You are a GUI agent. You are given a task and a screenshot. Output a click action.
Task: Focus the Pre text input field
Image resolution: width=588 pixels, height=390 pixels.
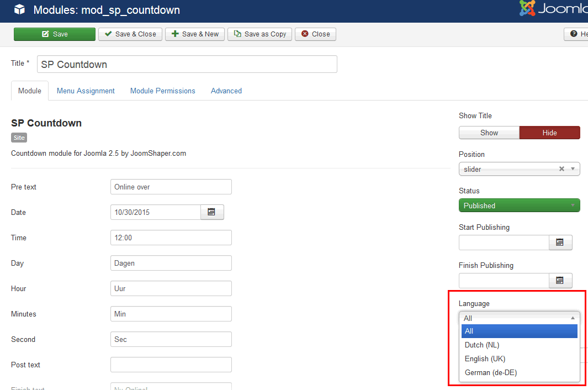click(171, 187)
